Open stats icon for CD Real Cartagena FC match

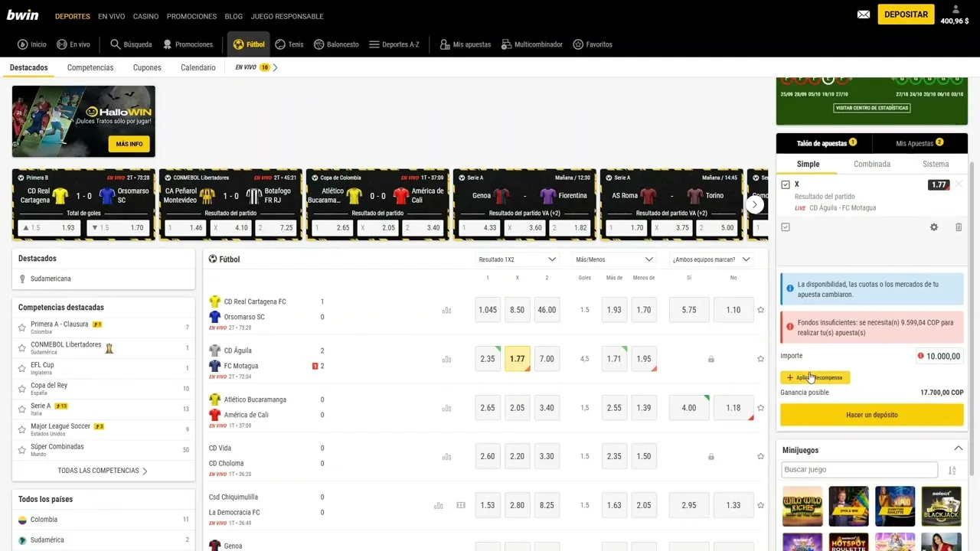[x=446, y=310]
